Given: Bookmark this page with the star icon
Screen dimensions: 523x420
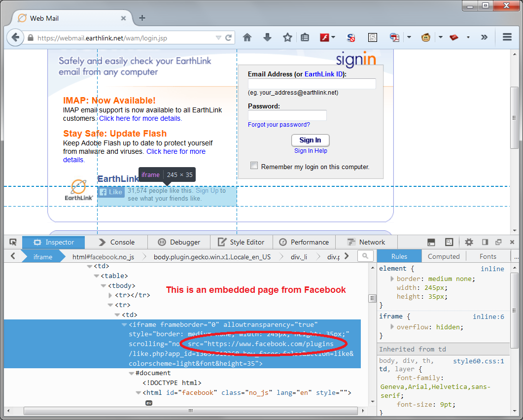Looking at the screenshot, I should [x=287, y=37].
